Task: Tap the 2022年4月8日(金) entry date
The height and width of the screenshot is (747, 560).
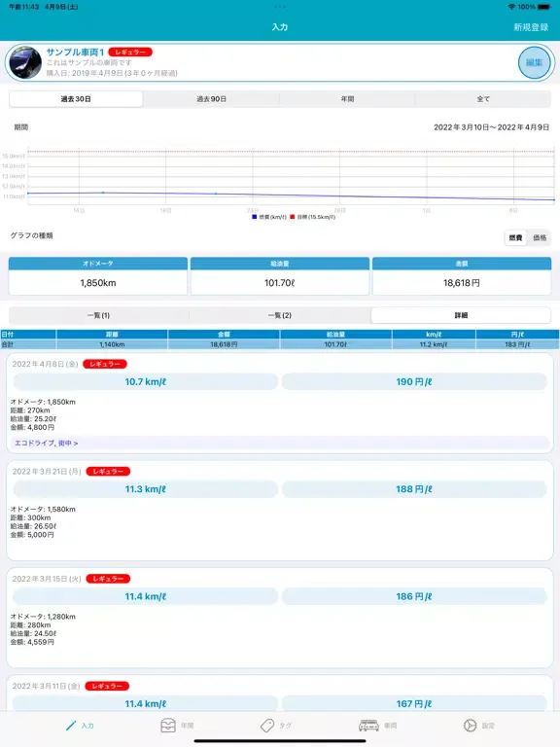Action: tap(46, 364)
